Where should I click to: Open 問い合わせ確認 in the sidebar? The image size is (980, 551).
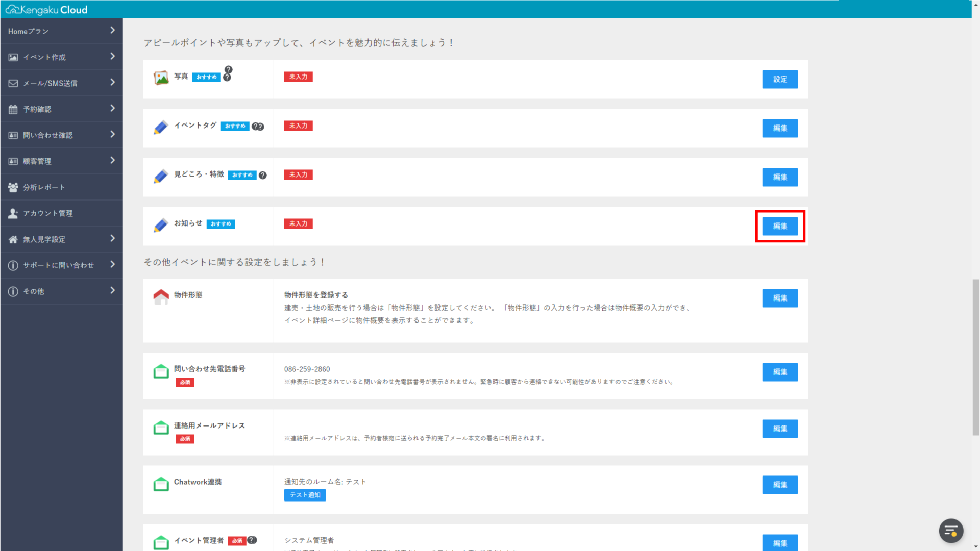pyautogui.click(x=13, y=135)
